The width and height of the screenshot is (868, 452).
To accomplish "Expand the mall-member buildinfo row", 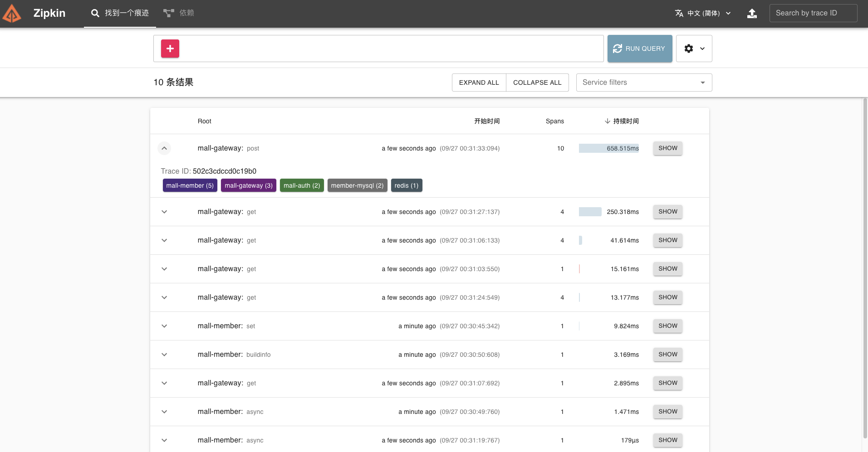I will pyautogui.click(x=164, y=355).
